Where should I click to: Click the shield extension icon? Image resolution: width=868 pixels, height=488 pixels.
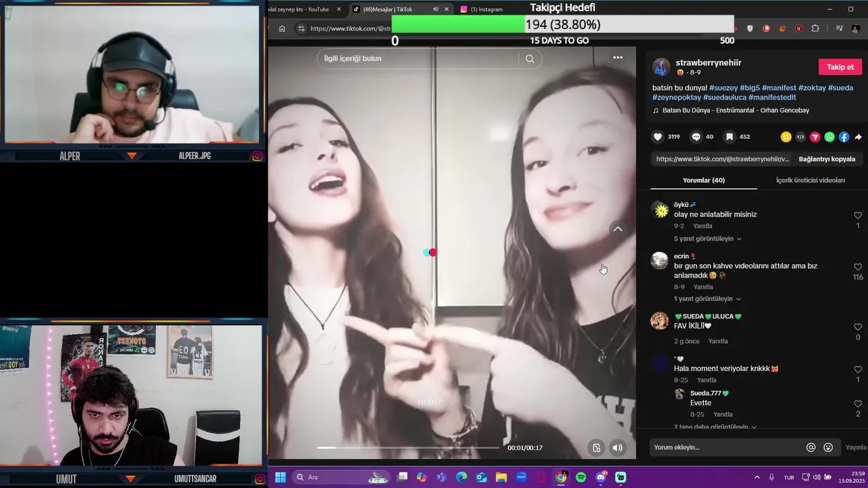[750, 28]
